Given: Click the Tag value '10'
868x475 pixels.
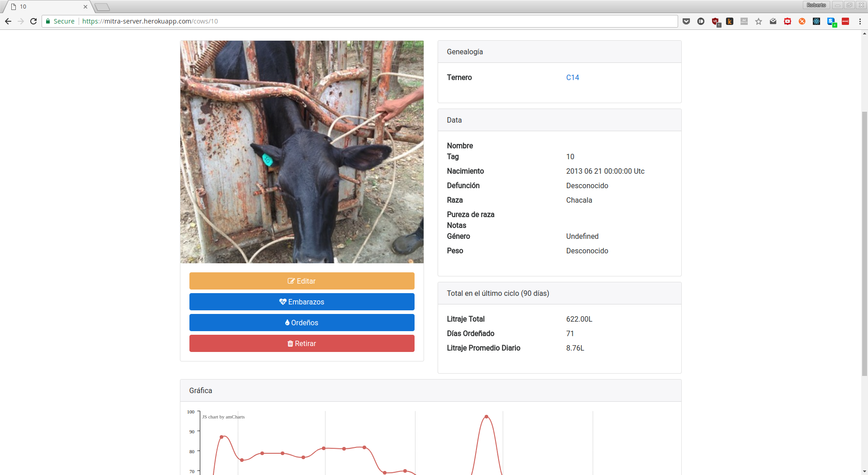Looking at the screenshot, I should [570, 157].
